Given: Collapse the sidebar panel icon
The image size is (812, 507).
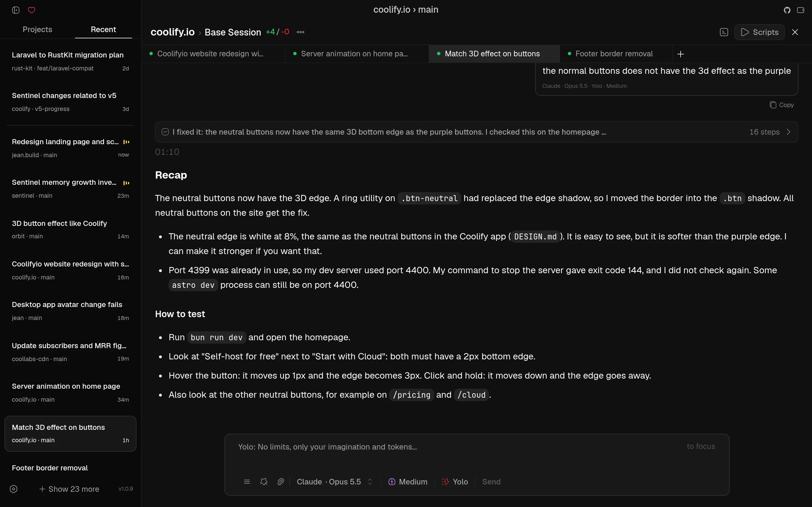Looking at the screenshot, I should (x=16, y=10).
